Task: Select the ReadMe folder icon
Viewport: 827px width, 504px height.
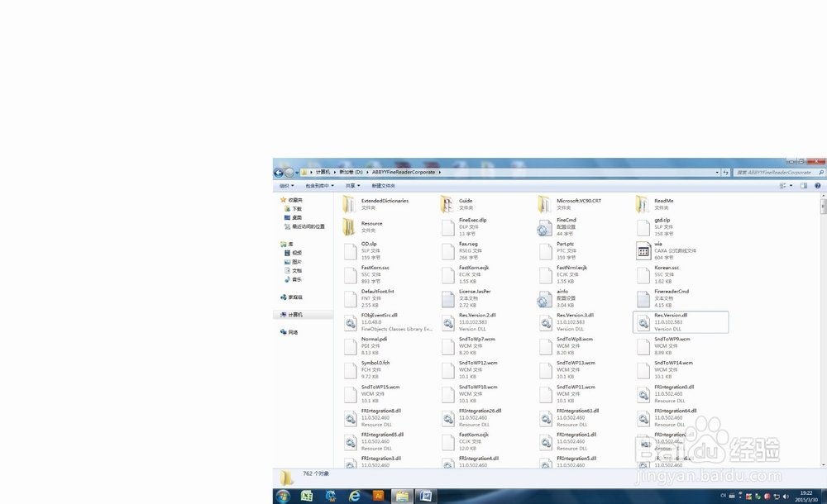Action: tap(643, 204)
